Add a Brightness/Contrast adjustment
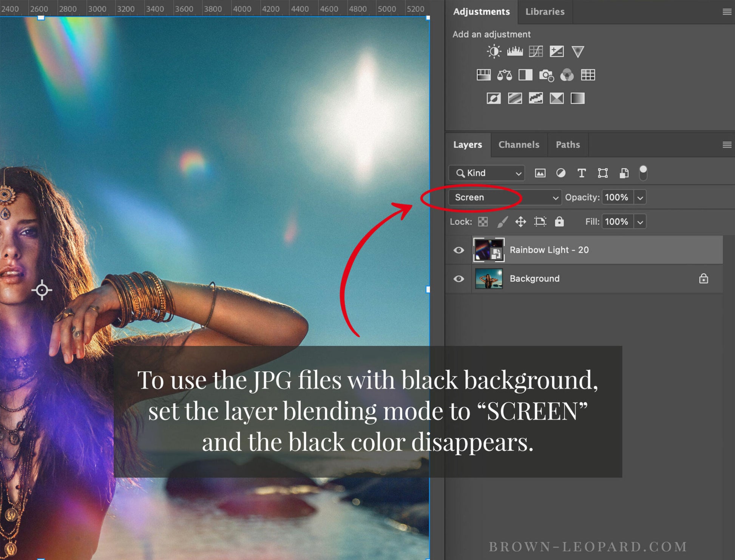The width and height of the screenshot is (735, 560). pyautogui.click(x=494, y=51)
